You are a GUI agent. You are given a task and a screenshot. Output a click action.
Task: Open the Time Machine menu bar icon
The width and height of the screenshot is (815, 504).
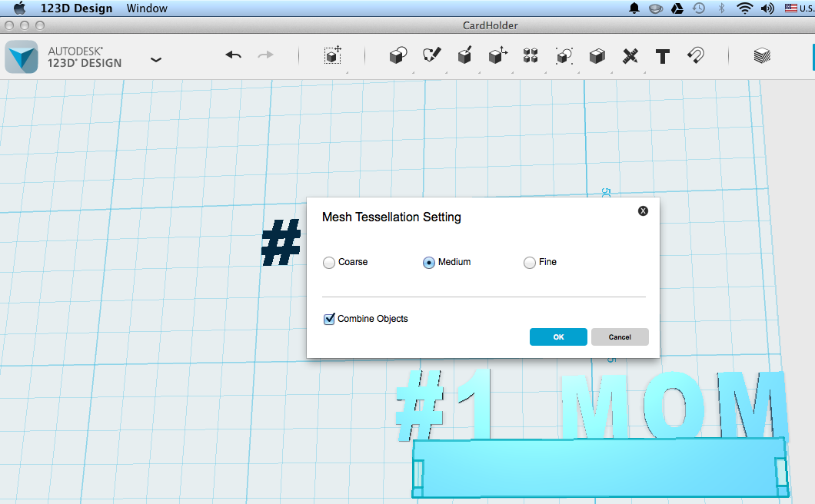pos(699,8)
